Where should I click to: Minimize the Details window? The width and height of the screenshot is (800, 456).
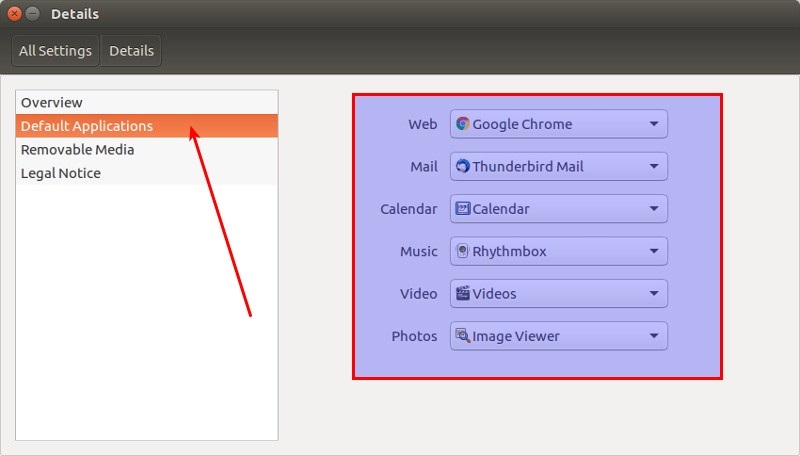click(x=33, y=14)
